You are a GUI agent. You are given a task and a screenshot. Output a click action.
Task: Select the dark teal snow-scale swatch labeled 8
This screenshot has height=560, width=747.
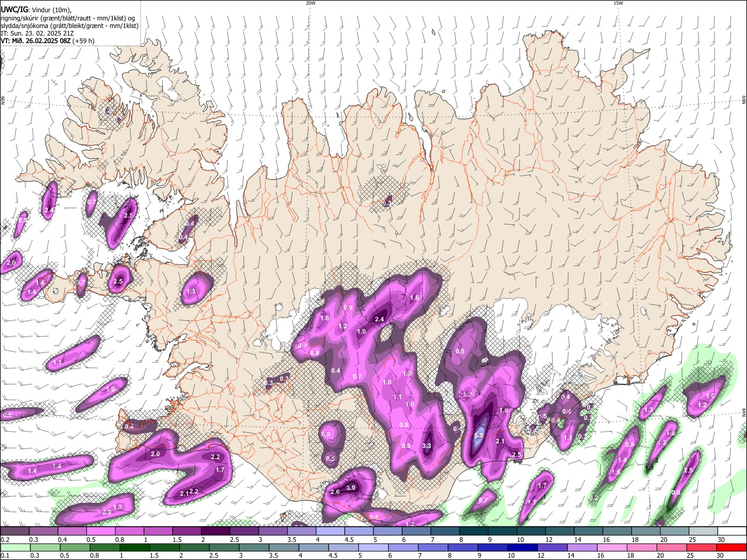click(x=473, y=531)
